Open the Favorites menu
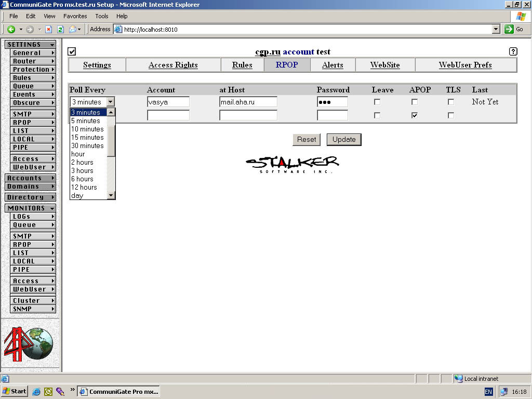 pos(75,16)
